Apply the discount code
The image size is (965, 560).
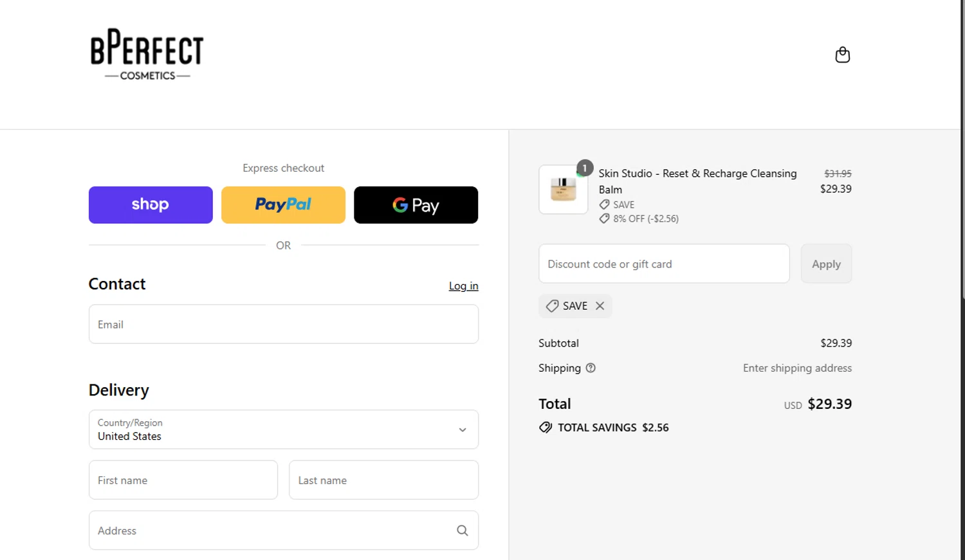(826, 264)
